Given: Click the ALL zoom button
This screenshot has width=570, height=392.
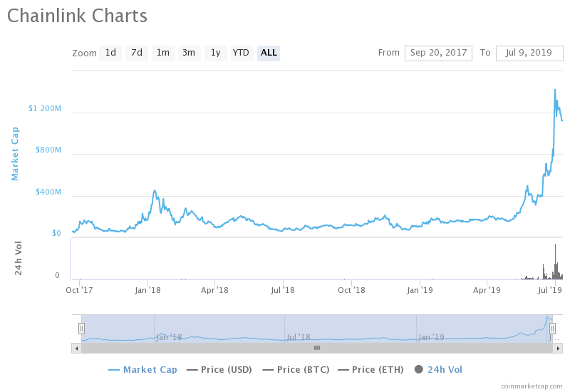Looking at the screenshot, I should point(269,53).
